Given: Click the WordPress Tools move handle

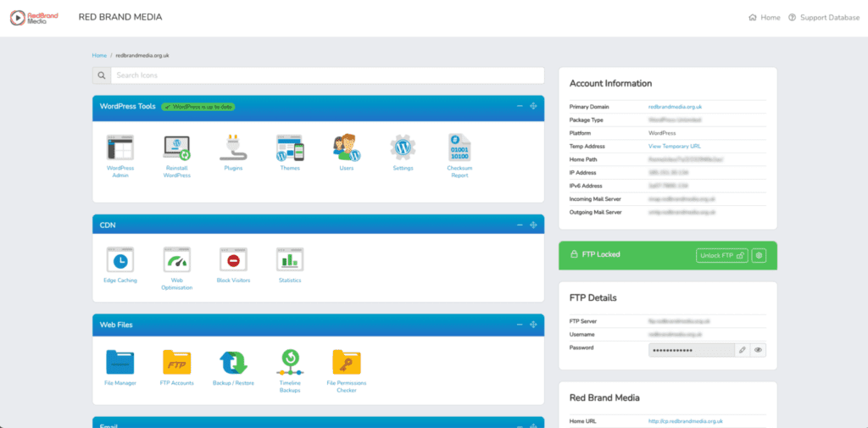Looking at the screenshot, I should click(x=534, y=106).
